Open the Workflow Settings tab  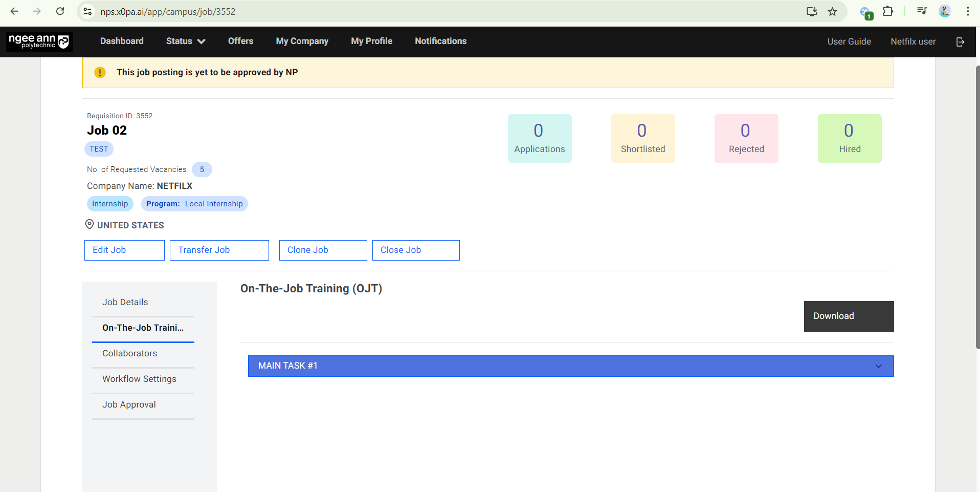[x=139, y=379]
